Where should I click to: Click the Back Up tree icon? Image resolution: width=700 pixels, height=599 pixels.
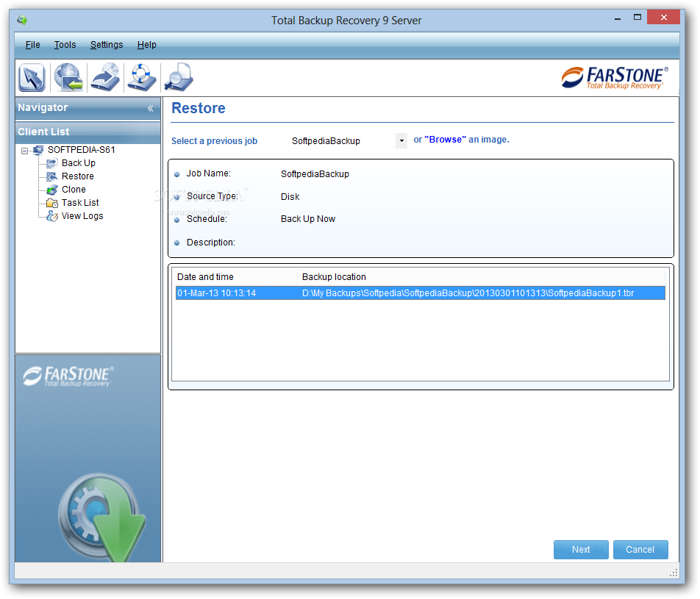click(51, 163)
